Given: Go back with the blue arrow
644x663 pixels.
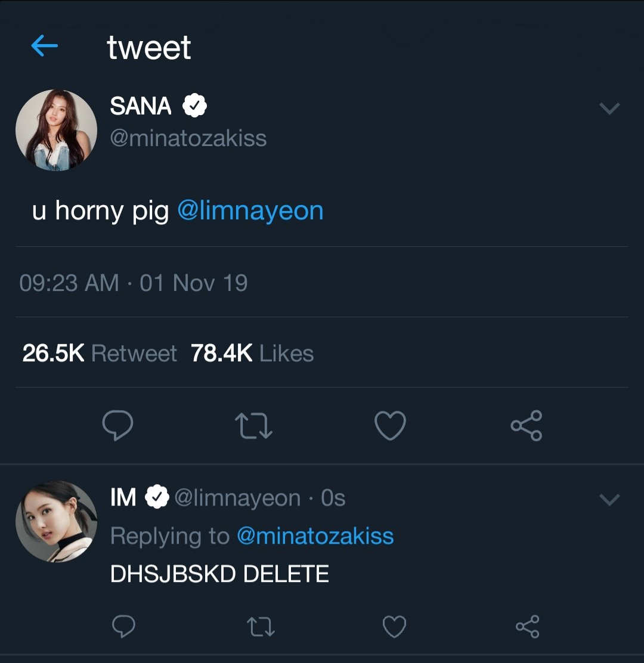Looking at the screenshot, I should click(44, 46).
